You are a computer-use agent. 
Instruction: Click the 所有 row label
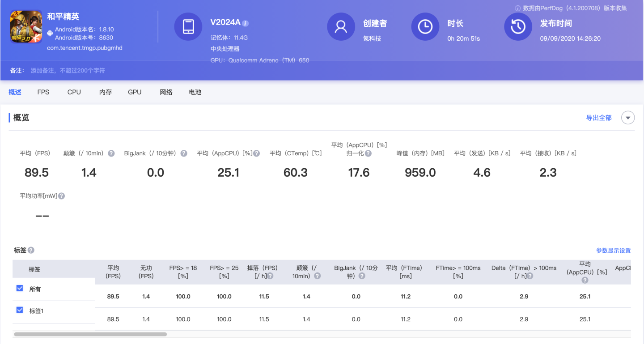point(35,289)
